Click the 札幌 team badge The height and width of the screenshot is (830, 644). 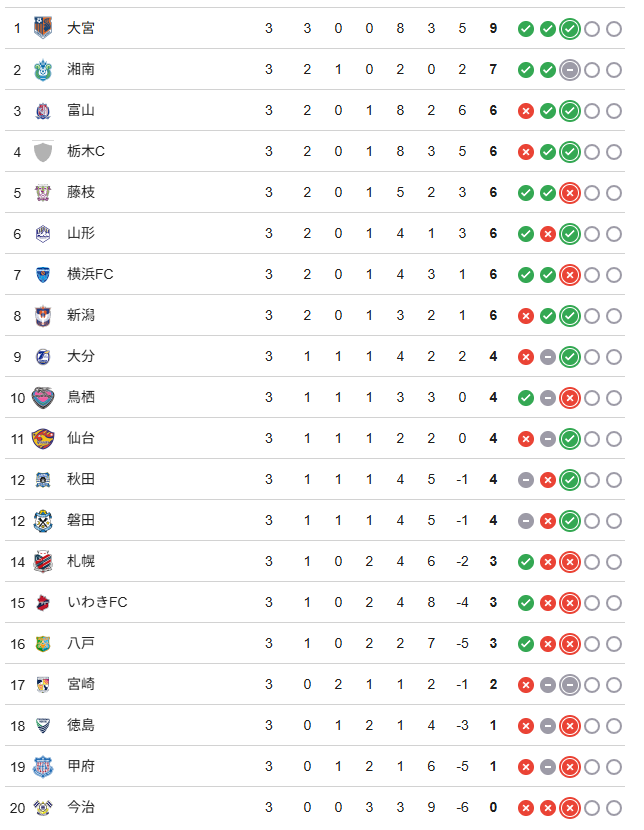click(43, 562)
